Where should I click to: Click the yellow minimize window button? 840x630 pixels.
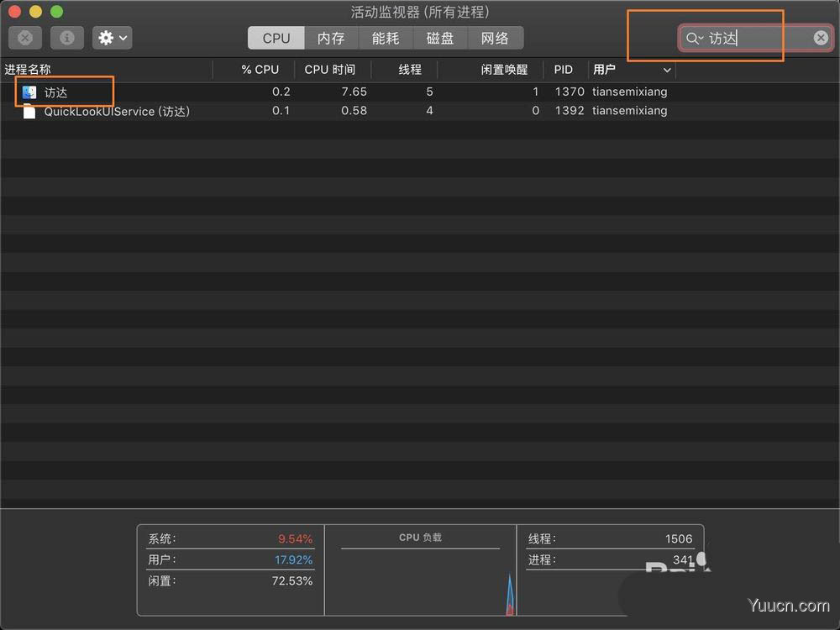pos(35,11)
